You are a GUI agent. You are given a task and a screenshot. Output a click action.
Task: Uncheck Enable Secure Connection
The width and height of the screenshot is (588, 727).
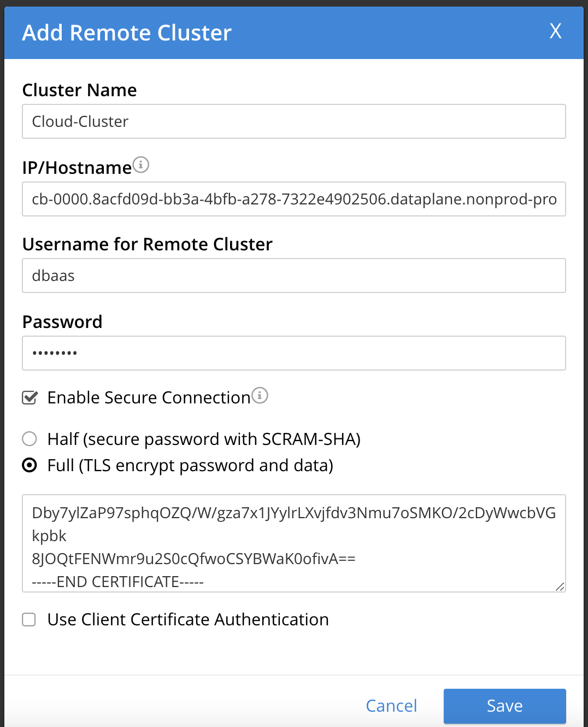tap(29, 398)
